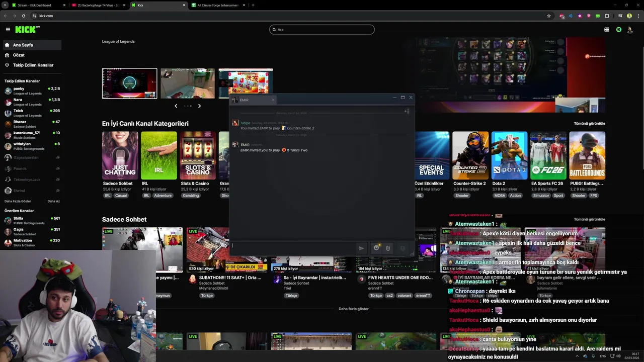Open followed channel panky
The image size is (644, 362).
(x=32, y=91)
